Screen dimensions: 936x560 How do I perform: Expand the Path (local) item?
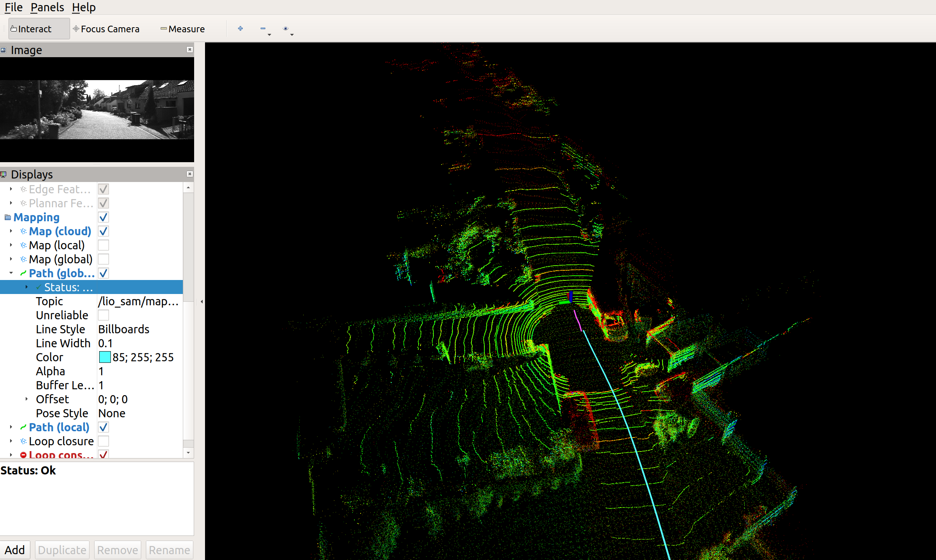[11, 427]
